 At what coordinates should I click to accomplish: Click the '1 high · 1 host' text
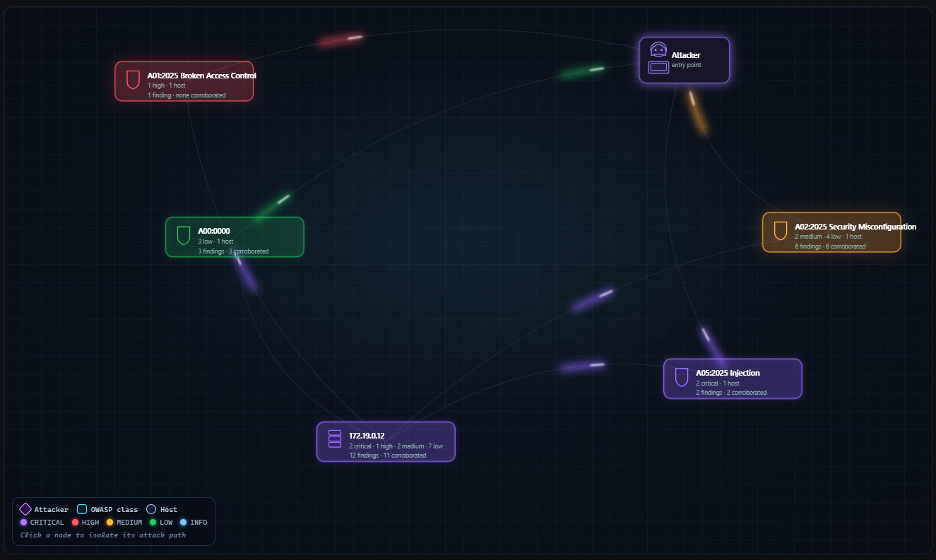pyautogui.click(x=167, y=85)
